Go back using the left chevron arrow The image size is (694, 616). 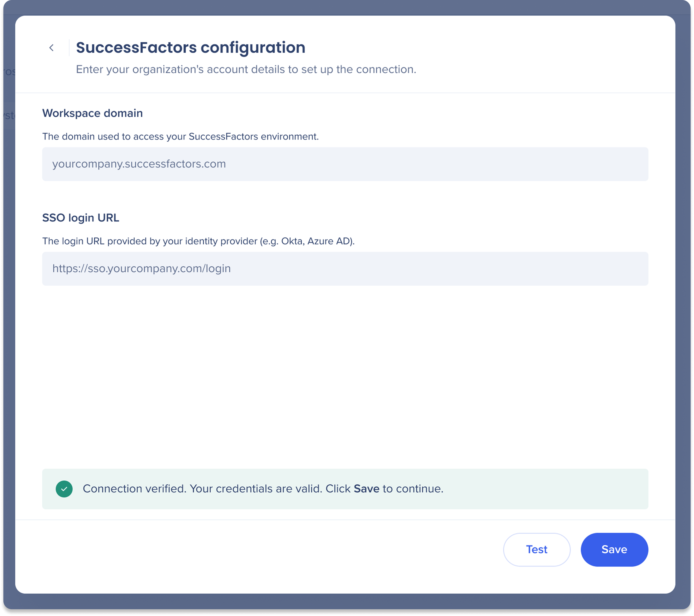pyautogui.click(x=51, y=48)
